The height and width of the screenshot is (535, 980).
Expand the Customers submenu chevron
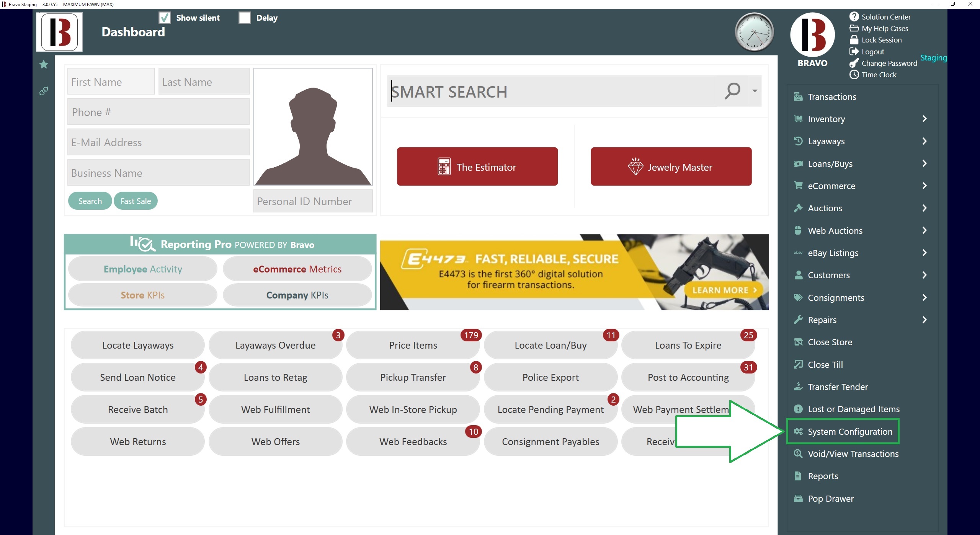pyautogui.click(x=924, y=275)
